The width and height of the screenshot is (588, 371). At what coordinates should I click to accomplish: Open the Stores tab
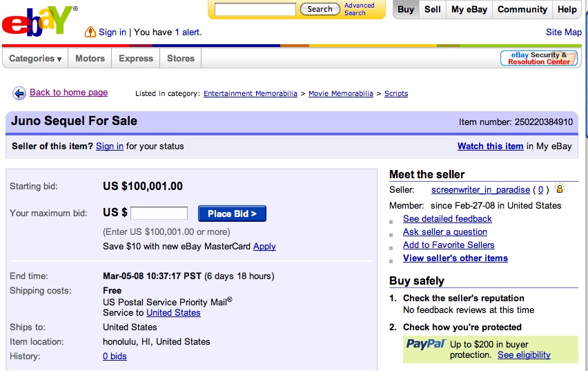click(x=181, y=58)
